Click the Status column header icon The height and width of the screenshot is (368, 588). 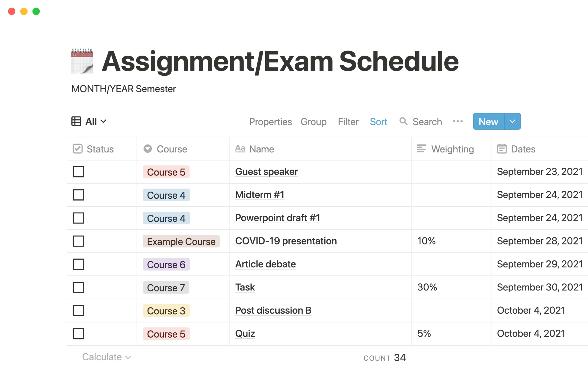[x=77, y=149]
